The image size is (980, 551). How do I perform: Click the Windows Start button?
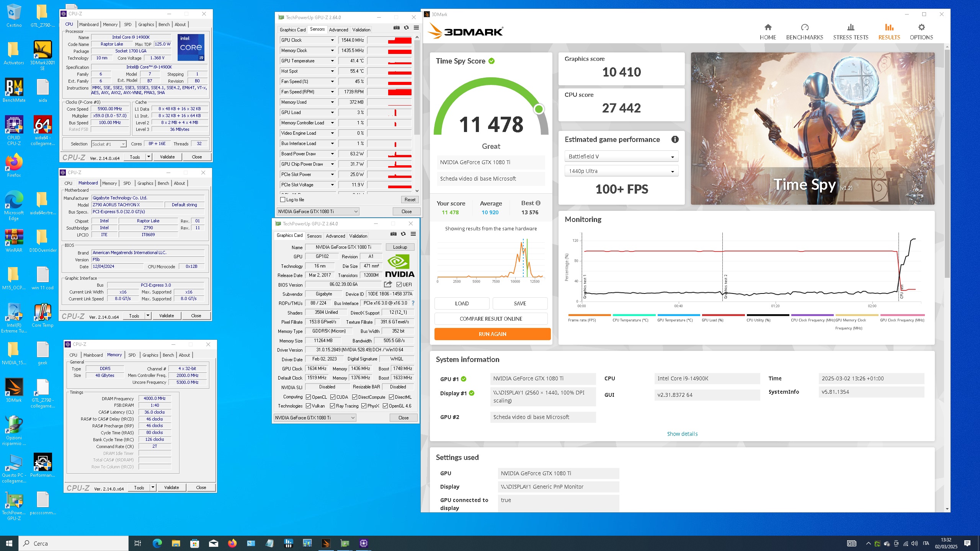pos(9,543)
